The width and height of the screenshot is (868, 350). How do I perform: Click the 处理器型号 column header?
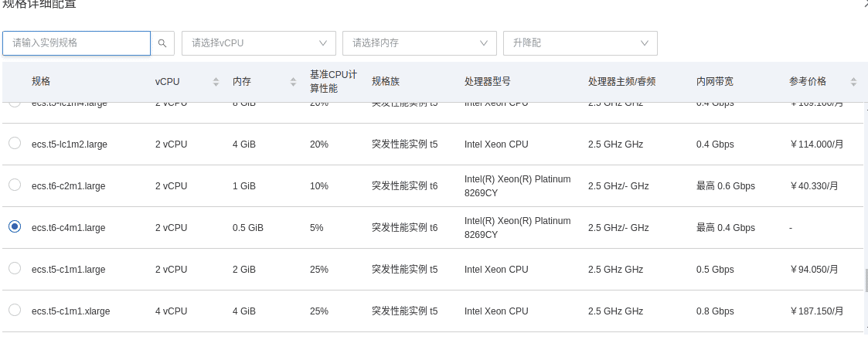(x=487, y=82)
